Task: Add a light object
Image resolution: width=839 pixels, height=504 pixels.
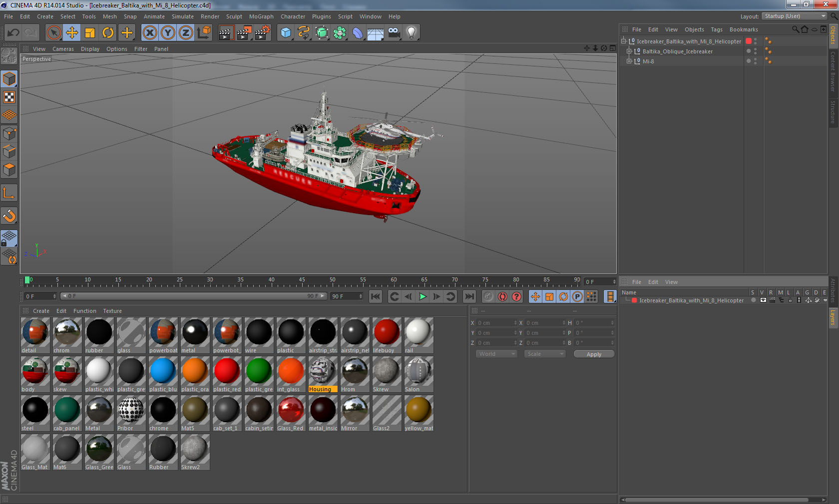Action: [x=412, y=33]
